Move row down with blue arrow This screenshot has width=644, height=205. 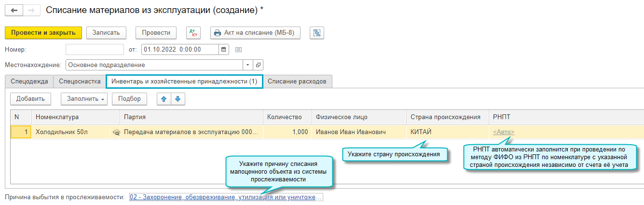(178, 99)
